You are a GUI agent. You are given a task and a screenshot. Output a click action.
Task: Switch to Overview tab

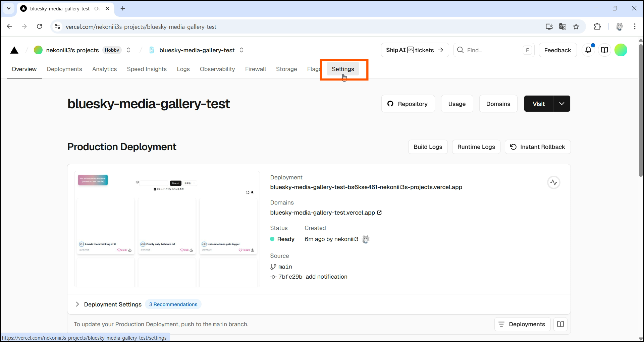24,69
